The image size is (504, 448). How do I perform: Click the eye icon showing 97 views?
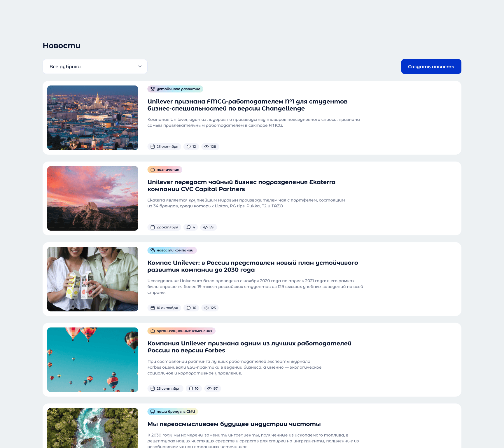[x=209, y=388]
